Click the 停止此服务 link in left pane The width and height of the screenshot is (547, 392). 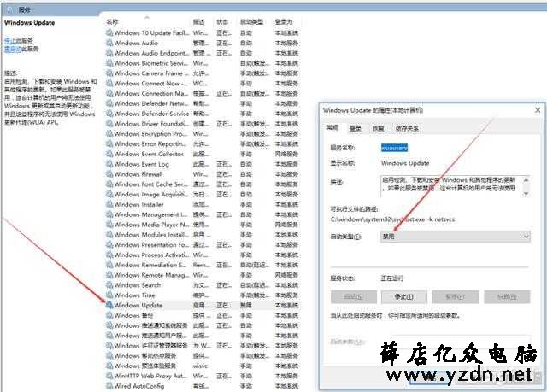pos(19,40)
